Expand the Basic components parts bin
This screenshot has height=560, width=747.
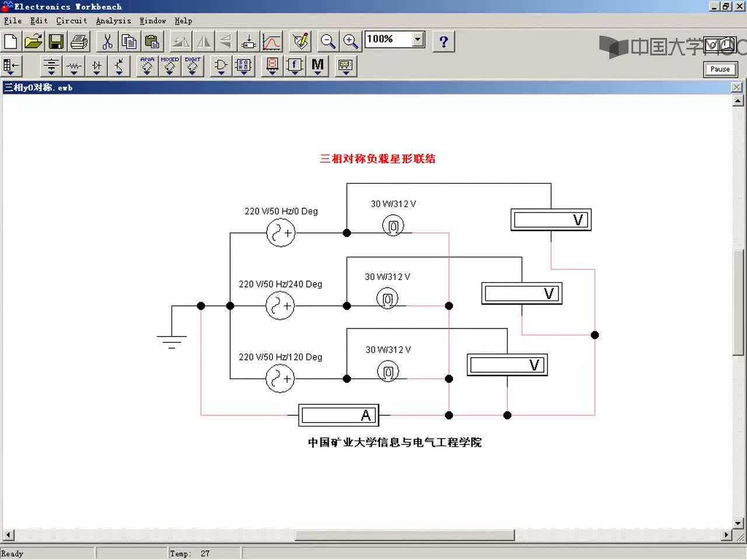tap(74, 66)
